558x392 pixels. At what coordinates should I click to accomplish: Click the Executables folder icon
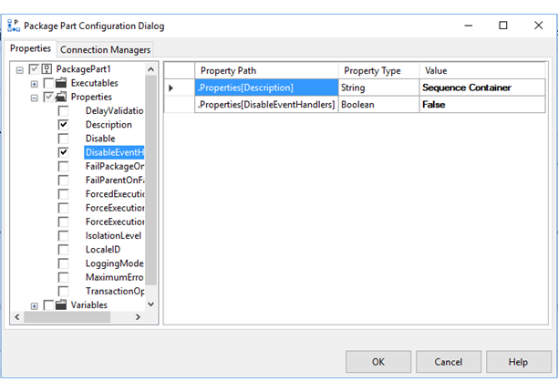[61, 83]
